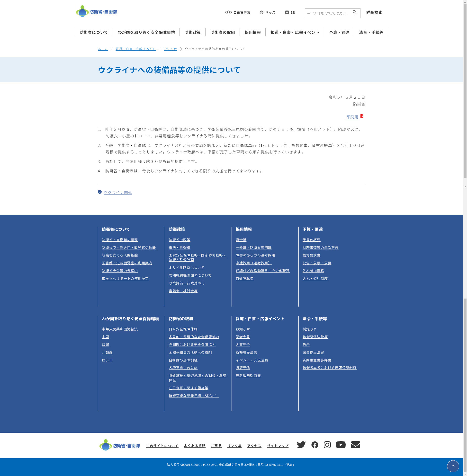This screenshot has width=467, height=476.
Task: Open the 防衛政策 top menu
Action: pyautogui.click(x=193, y=32)
